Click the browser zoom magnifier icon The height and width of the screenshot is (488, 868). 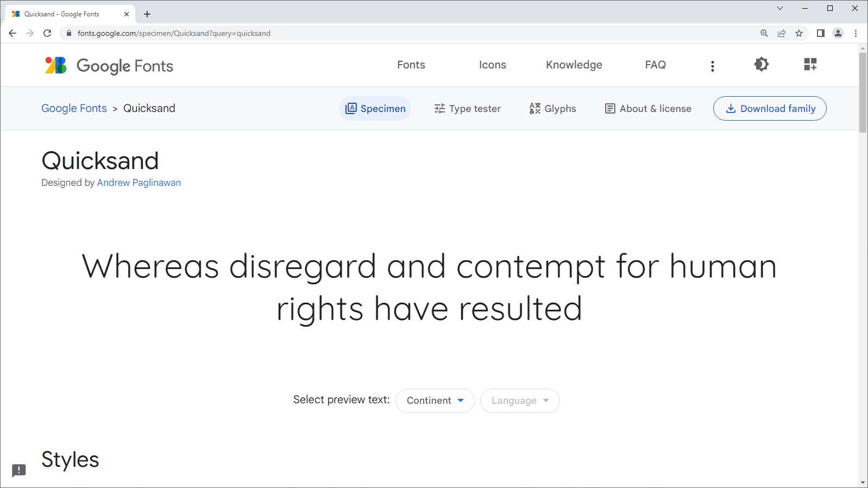pyautogui.click(x=764, y=33)
